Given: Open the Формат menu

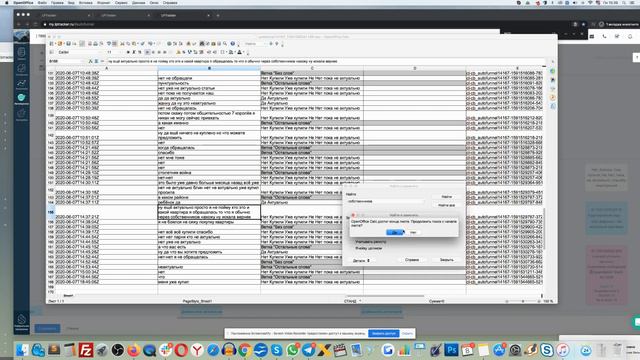Looking at the screenshot, I should (x=103, y=2).
